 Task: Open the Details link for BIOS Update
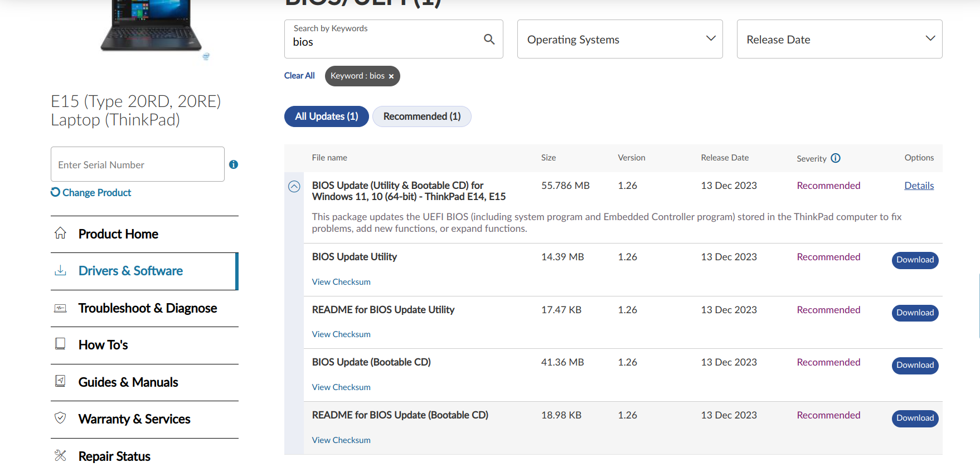pos(919,186)
